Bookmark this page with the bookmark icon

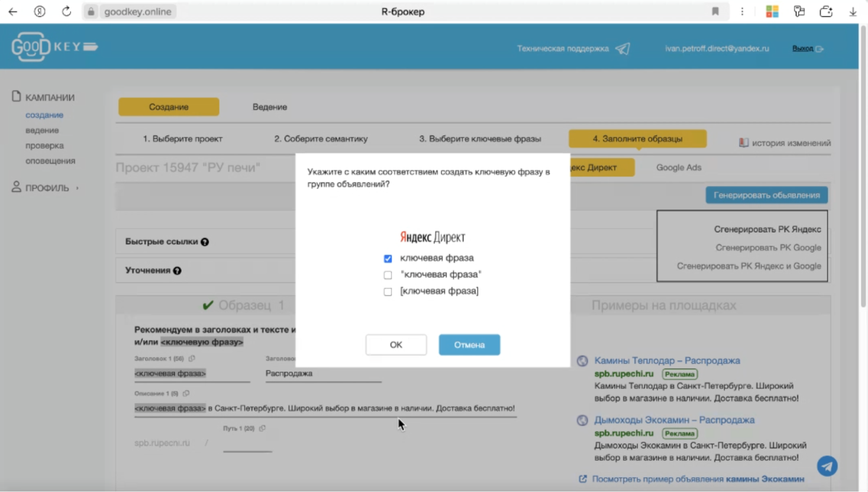tap(715, 12)
